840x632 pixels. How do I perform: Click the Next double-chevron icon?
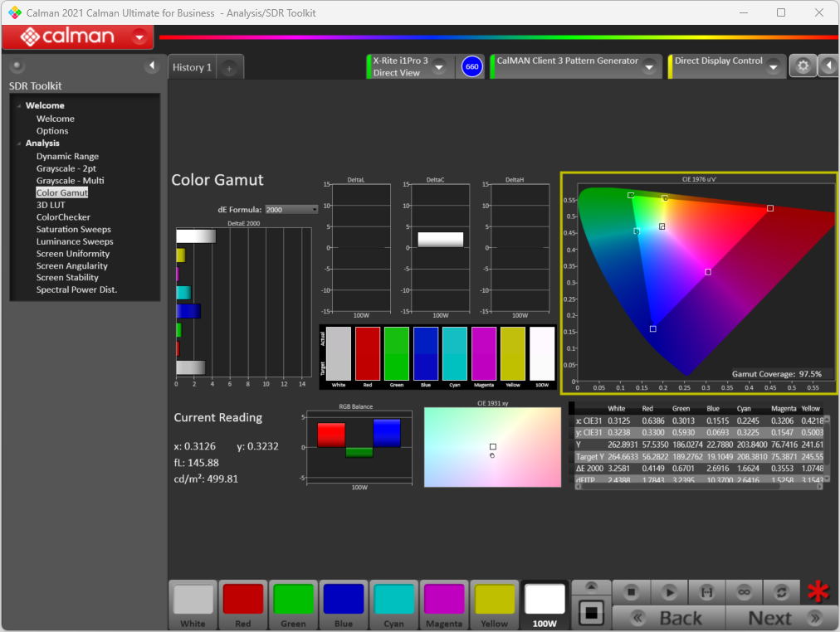815,619
